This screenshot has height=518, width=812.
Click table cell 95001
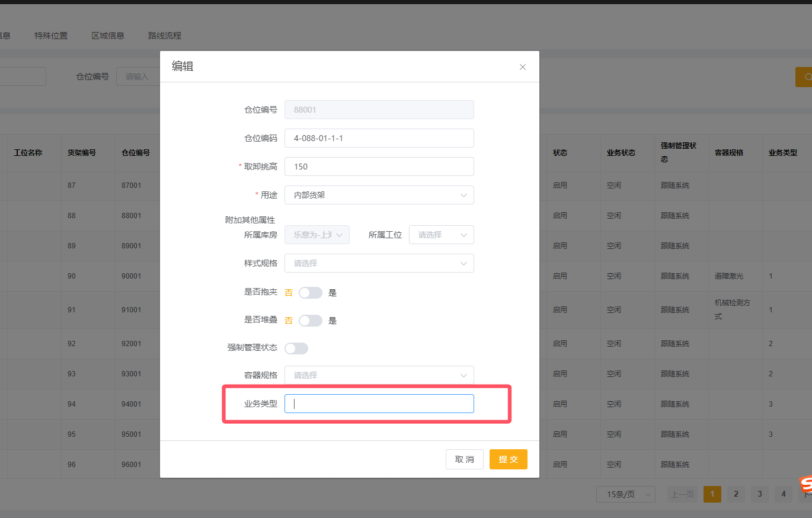[x=132, y=434]
